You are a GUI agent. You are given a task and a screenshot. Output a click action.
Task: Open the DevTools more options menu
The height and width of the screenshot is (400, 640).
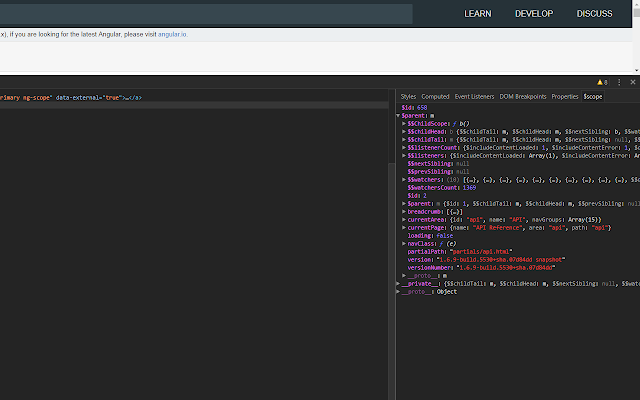[618, 82]
